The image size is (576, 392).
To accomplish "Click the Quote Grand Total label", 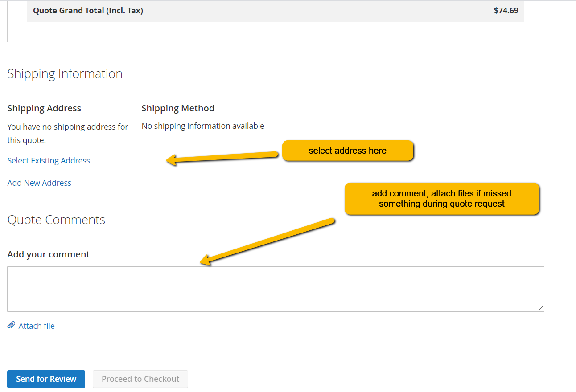I will point(88,11).
